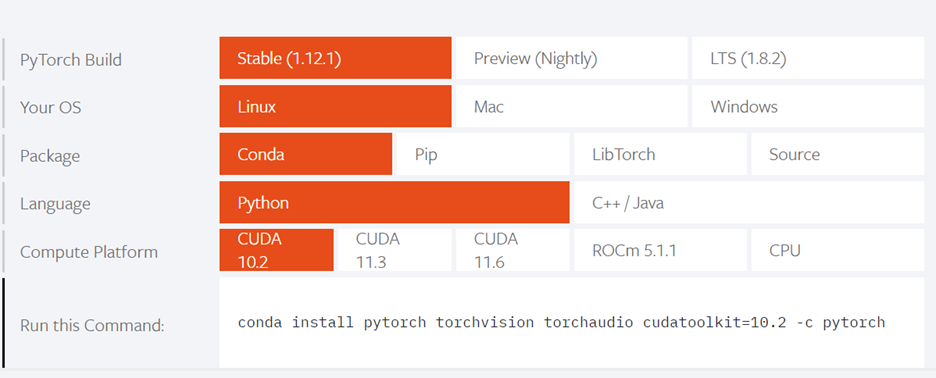Click the conda install command text
Viewport: 936px width, 378px height.
[x=561, y=323]
